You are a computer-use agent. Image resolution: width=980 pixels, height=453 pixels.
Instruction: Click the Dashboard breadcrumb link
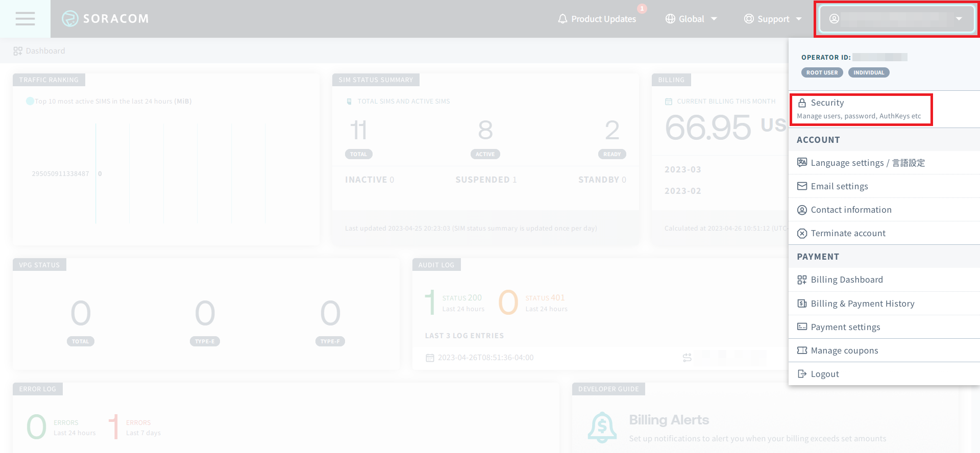[x=45, y=51]
